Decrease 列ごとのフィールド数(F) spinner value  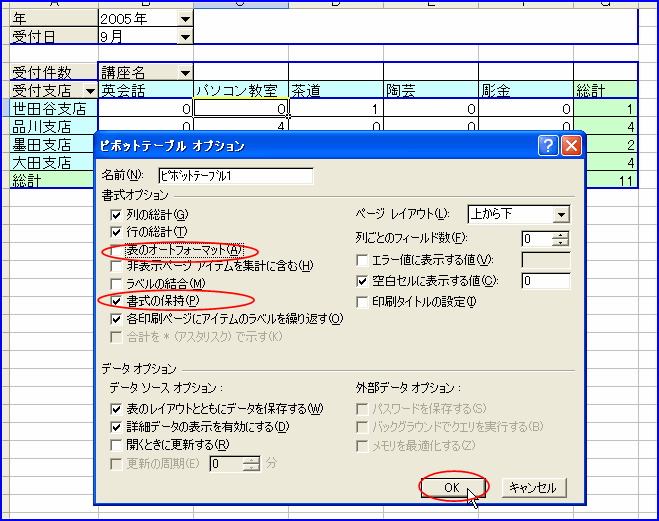[560, 242]
